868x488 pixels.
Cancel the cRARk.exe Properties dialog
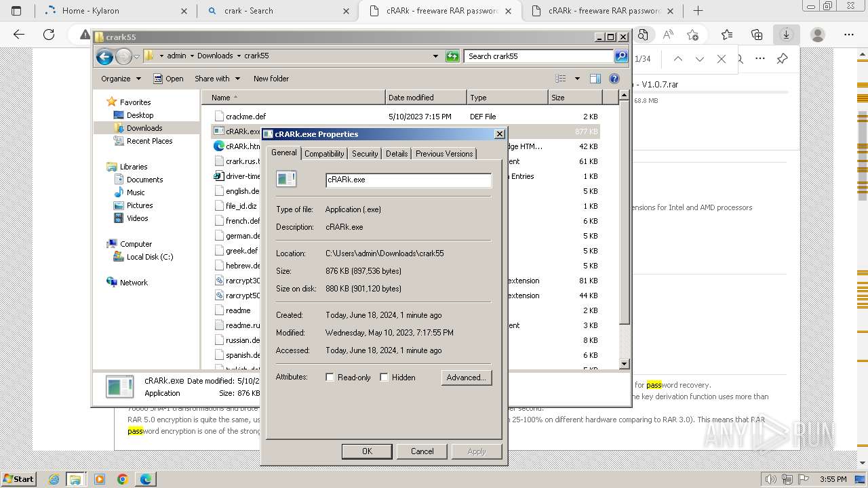click(422, 451)
